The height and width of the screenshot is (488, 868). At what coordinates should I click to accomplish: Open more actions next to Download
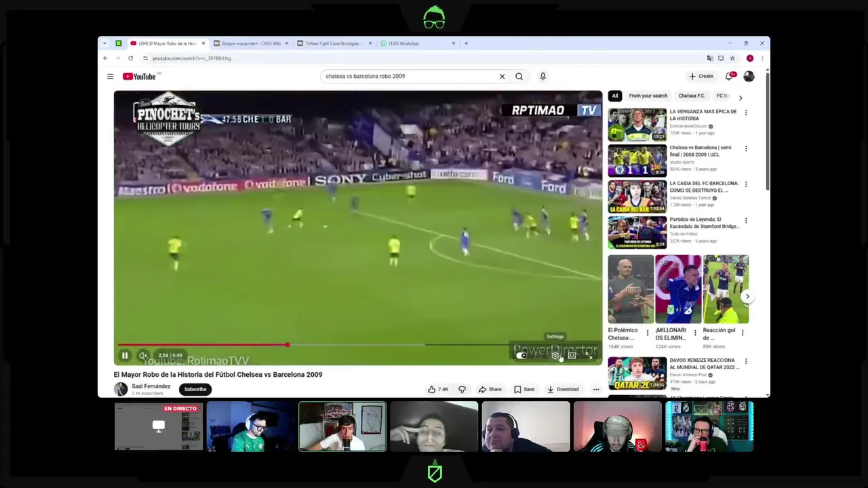coord(596,389)
